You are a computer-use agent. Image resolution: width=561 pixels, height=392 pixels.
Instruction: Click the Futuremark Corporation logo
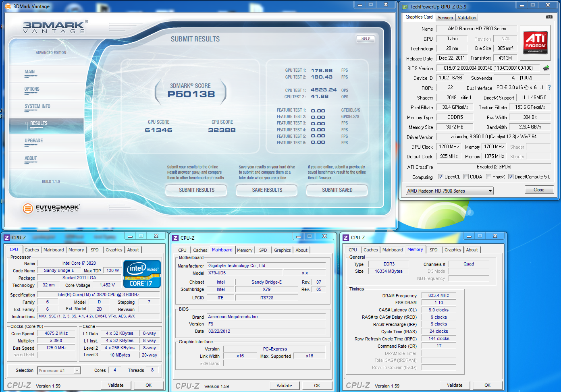(x=51, y=208)
